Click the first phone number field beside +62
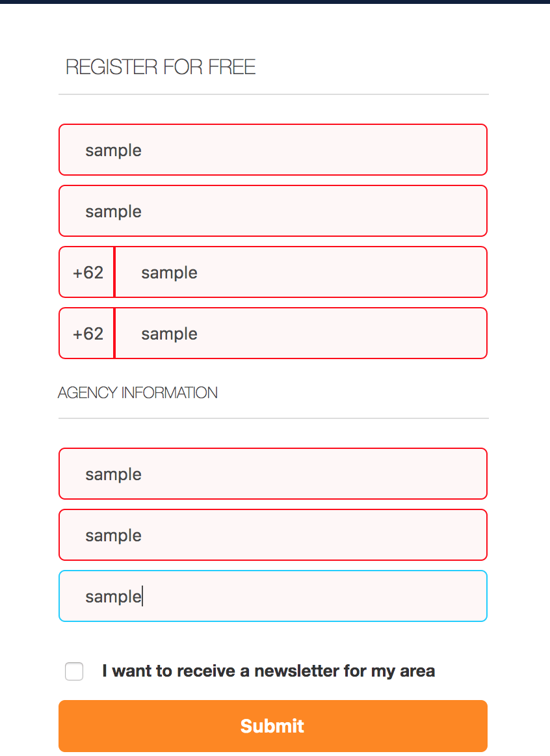This screenshot has width=550, height=756. coord(300,272)
